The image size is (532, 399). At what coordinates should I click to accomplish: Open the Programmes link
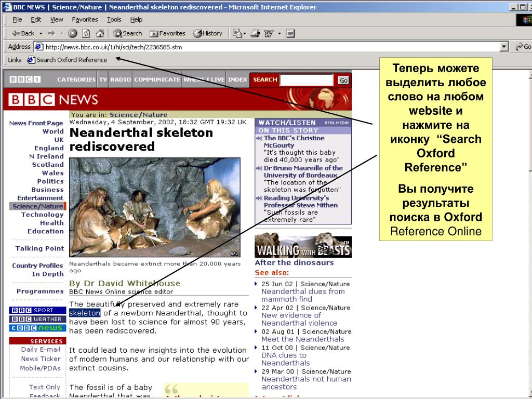point(40,291)
